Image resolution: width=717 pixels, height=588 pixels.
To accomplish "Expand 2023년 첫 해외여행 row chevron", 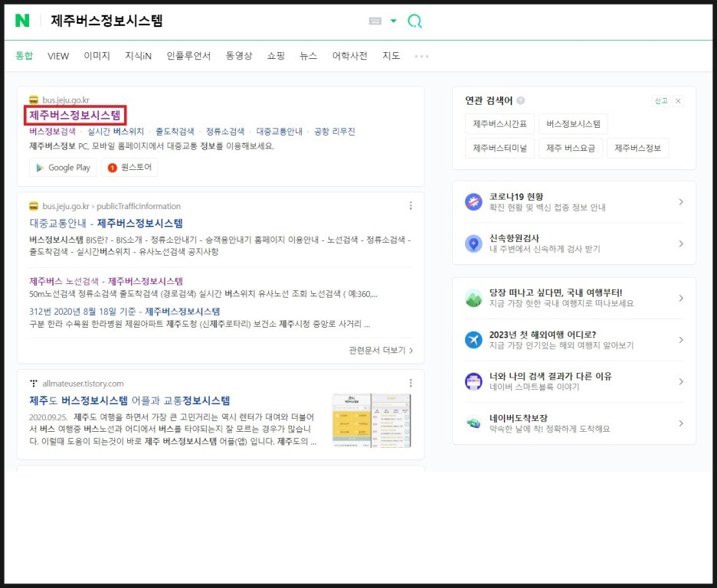I will [681, 340].
